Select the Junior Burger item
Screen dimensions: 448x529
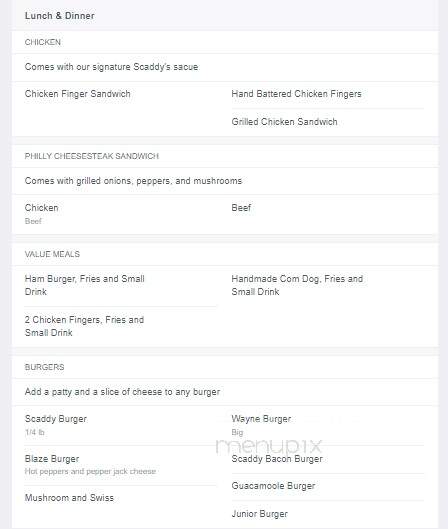259,514
